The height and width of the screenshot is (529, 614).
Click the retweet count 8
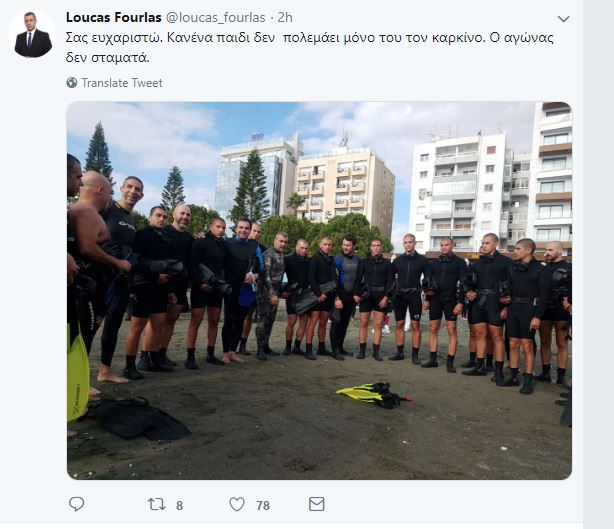coord(179,506)
